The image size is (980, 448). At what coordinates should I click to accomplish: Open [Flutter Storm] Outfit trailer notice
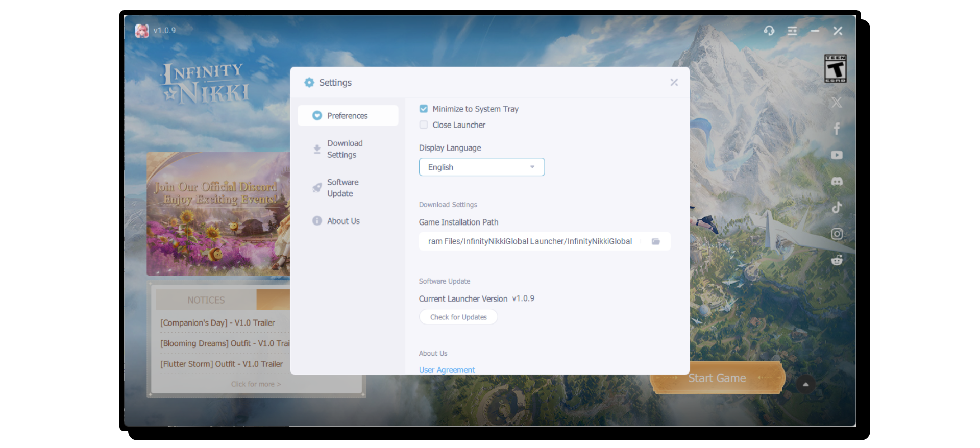pyautogui.click(x=222, y=364)
